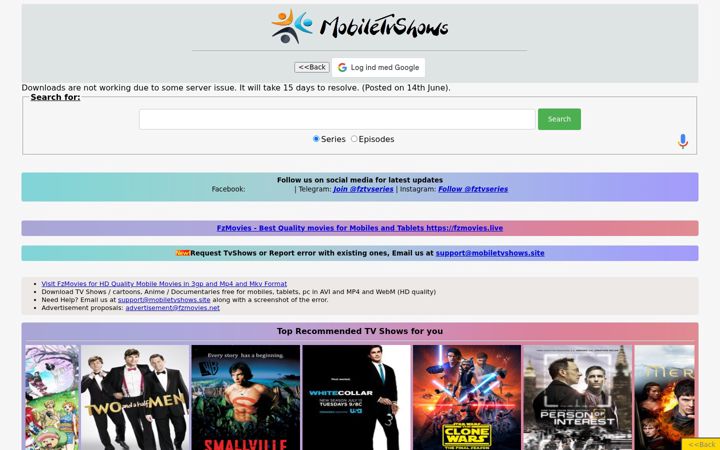720x450 pixels.
Task: Click the green Search button
Action: (559, 119)
